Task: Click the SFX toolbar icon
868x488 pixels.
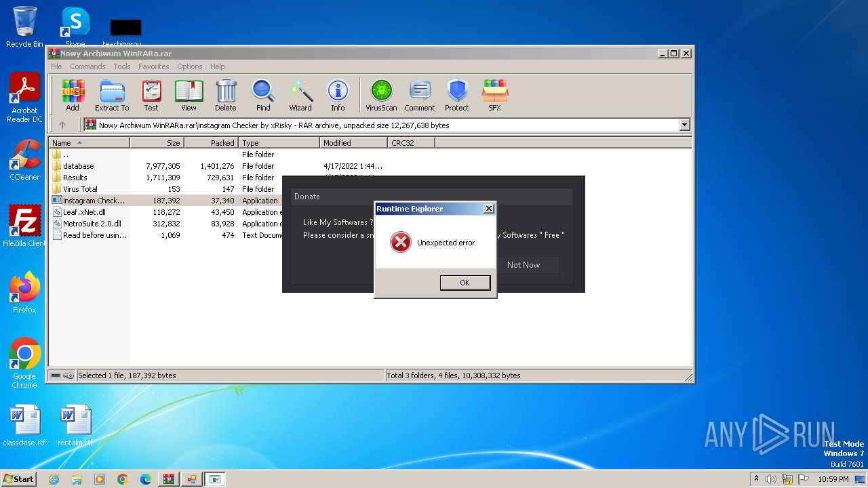Action: tap(495, 96)
